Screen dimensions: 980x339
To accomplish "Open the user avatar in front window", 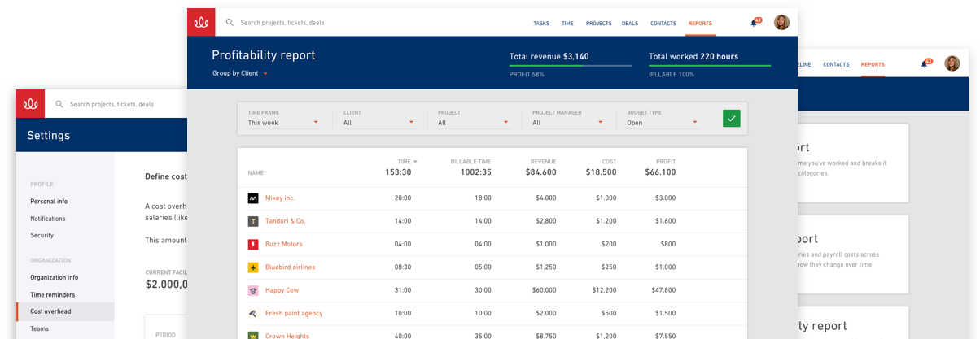I will 781,23.
